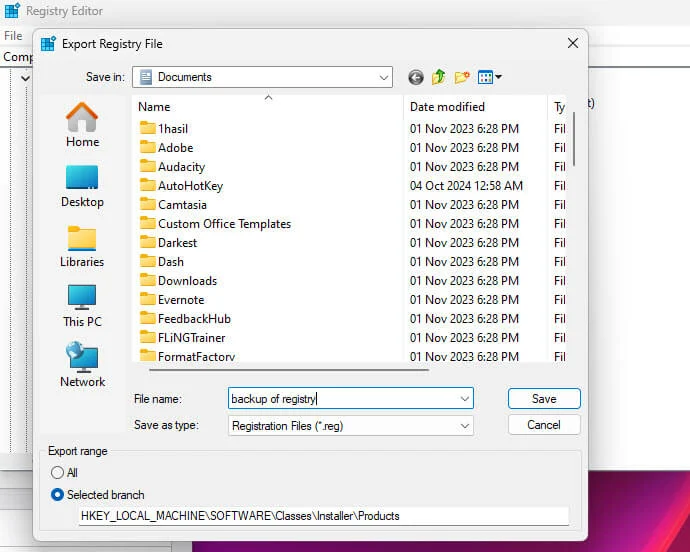Click the selected branch path text field
This screenshot has width=690, height=552.
324,516
